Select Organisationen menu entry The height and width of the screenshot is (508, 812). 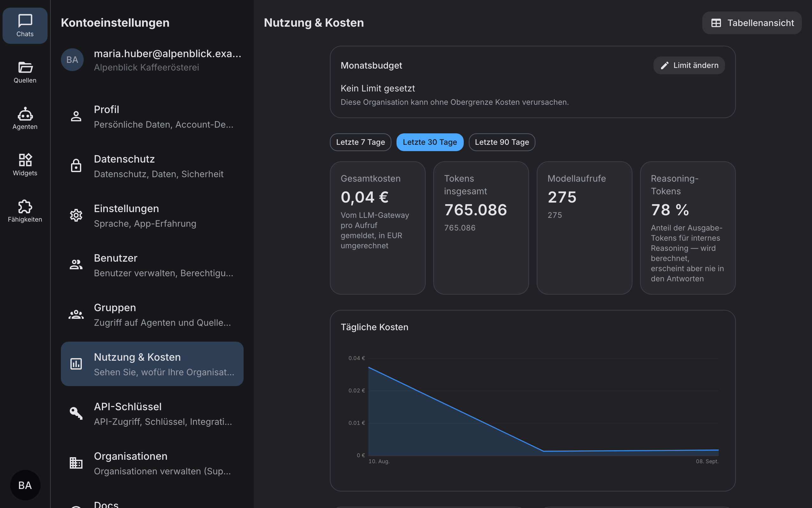pyautogui.click(x=152, y=463)
